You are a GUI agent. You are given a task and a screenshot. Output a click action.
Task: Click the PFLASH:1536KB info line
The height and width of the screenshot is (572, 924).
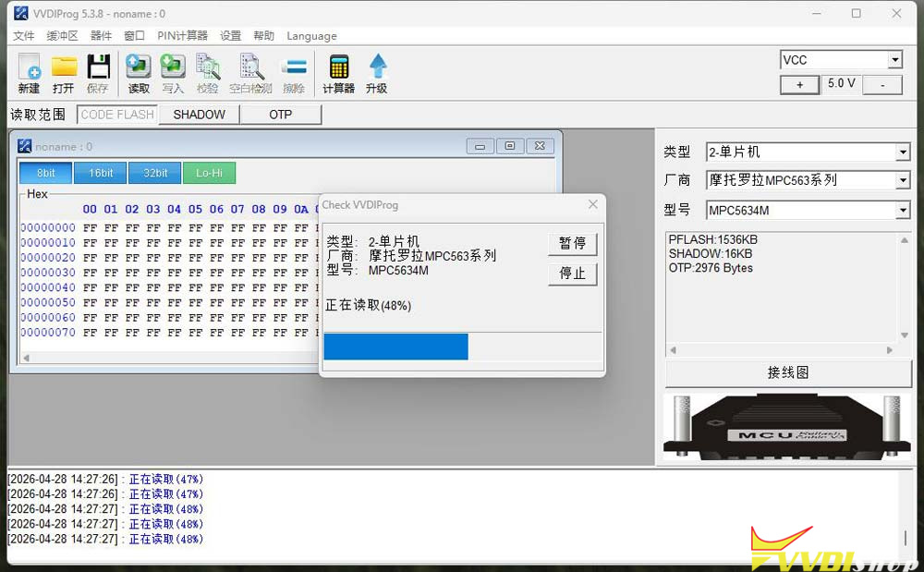[713, 239]
